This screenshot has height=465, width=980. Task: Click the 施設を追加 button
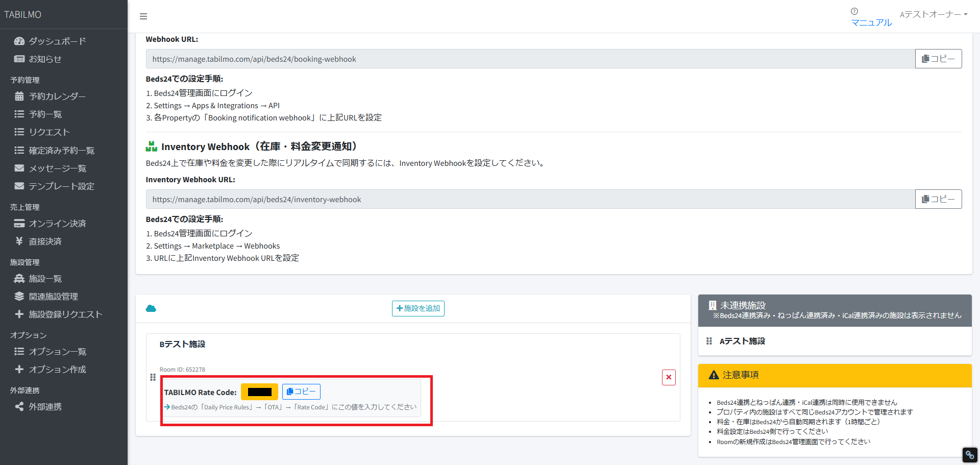point(418,308)
